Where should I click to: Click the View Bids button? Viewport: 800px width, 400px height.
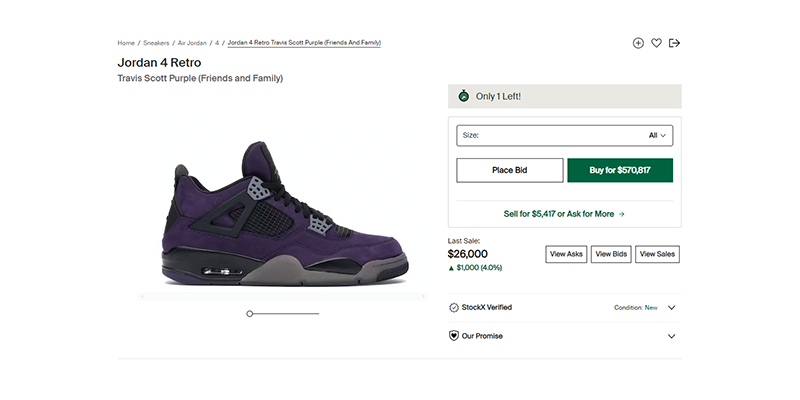611,254
